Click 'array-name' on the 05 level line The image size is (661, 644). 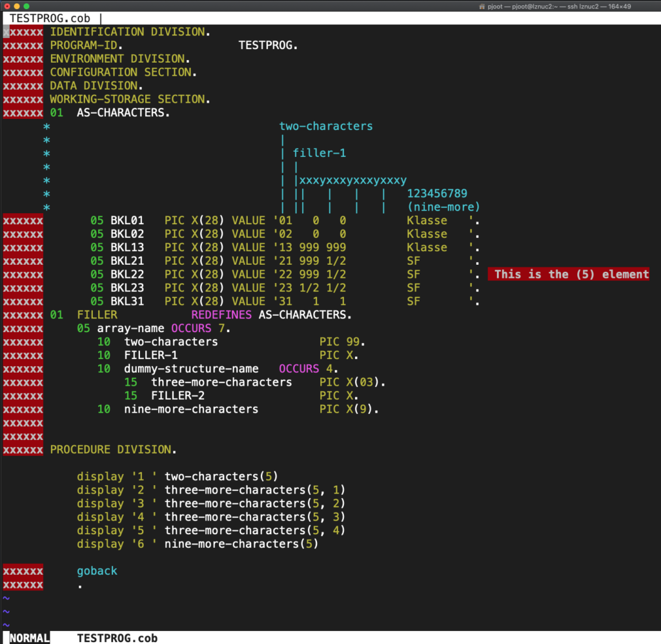pos(130,329)
